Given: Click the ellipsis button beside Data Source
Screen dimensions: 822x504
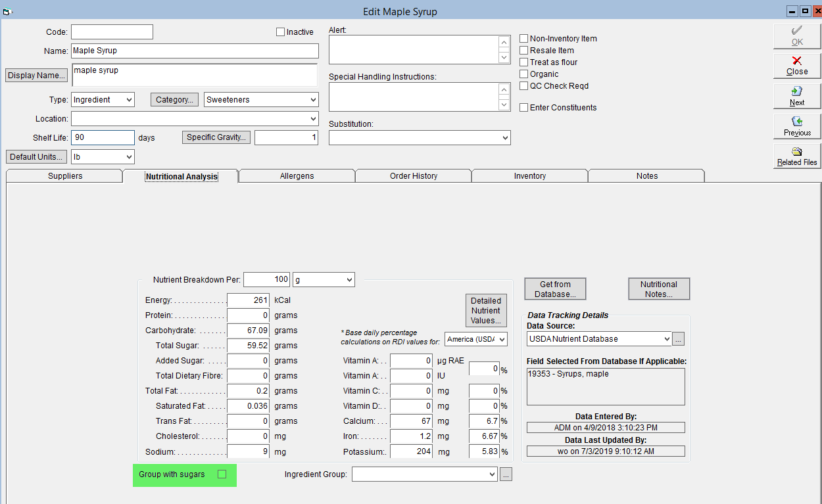Looking at the screenshot, I should (x=679, y=339).
